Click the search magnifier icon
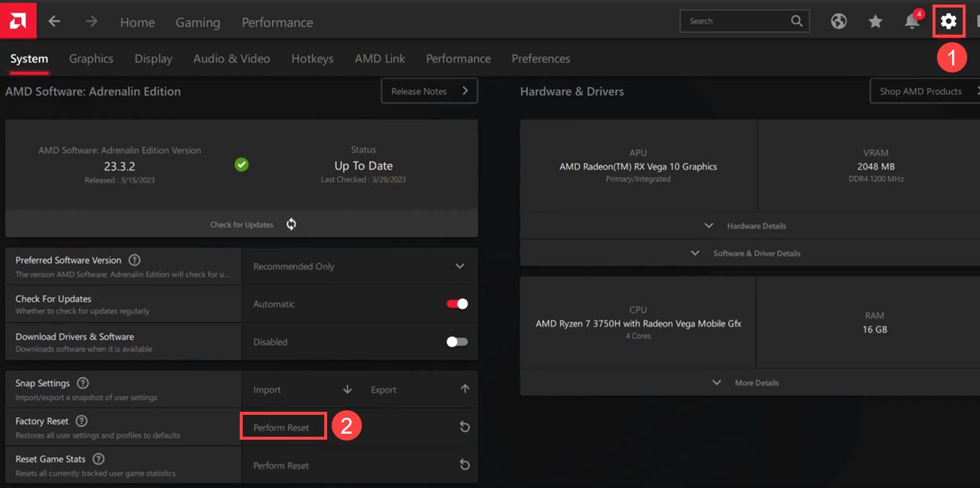This screenshot has width=980, height=488. tap(797, 21)
